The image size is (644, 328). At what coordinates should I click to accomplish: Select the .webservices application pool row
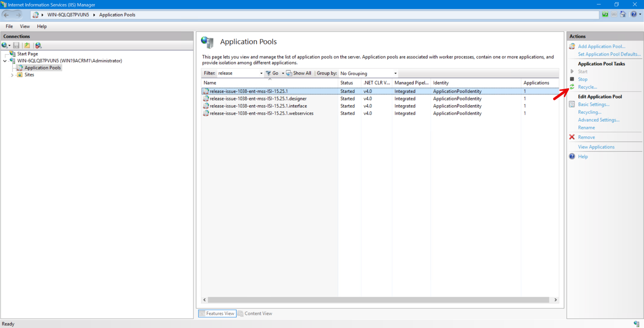click(x=261, y=113)
